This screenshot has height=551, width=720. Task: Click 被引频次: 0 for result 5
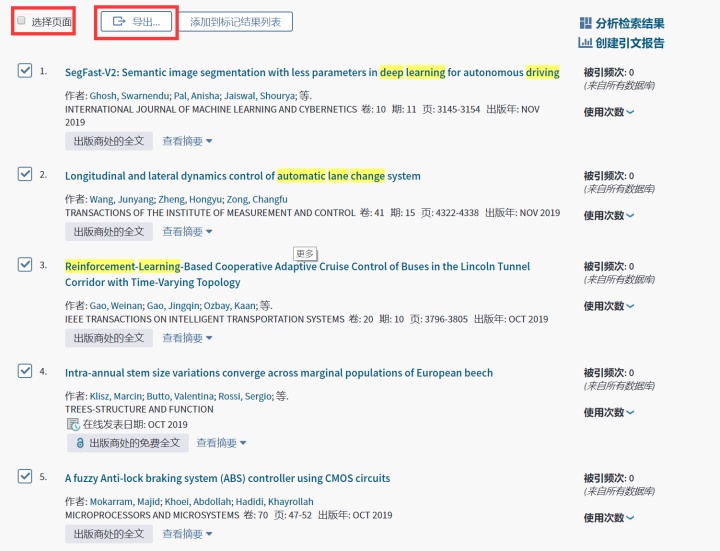coord(609,478)
